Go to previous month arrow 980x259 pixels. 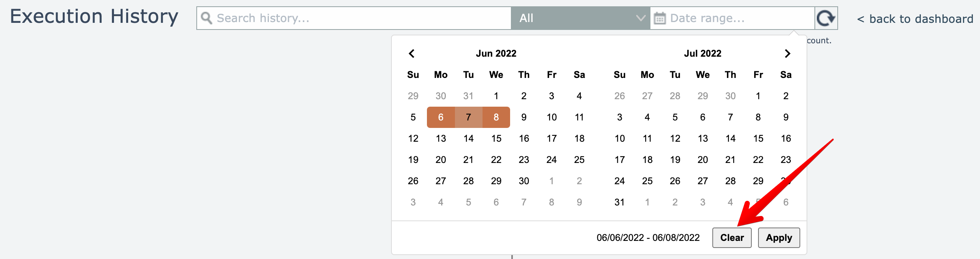pyautogui.click(x=412, y=54)
